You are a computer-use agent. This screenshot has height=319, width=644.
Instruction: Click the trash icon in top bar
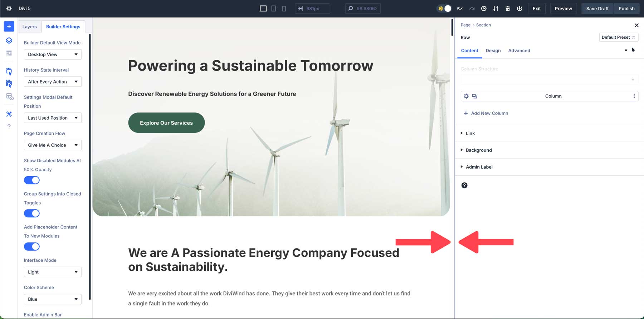[x=507, y=9]
